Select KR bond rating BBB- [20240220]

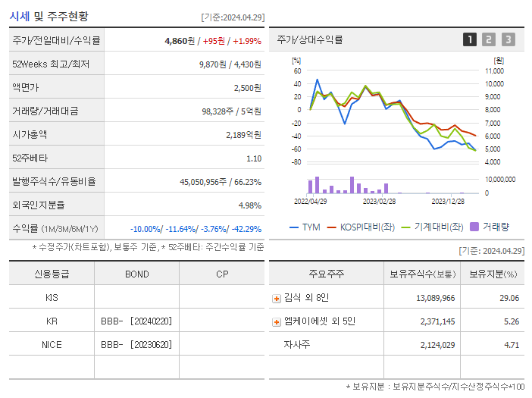(x=136, y=321)
